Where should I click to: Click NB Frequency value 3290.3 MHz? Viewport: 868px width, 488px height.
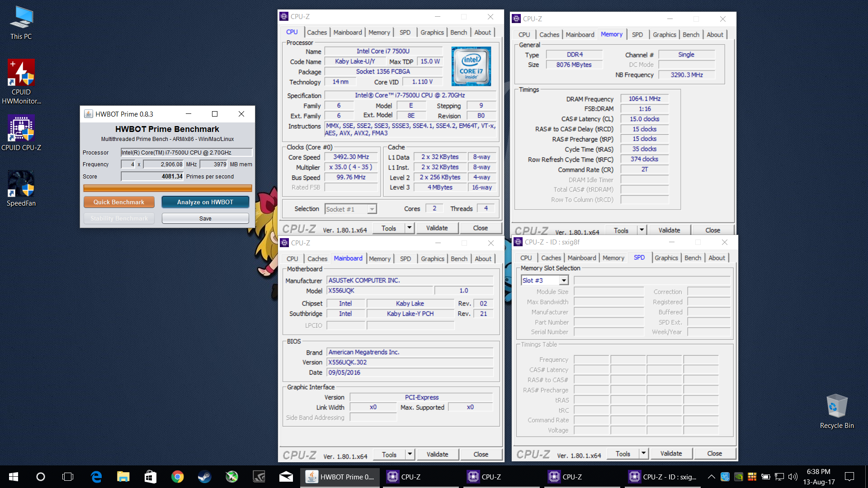(687, 75)
